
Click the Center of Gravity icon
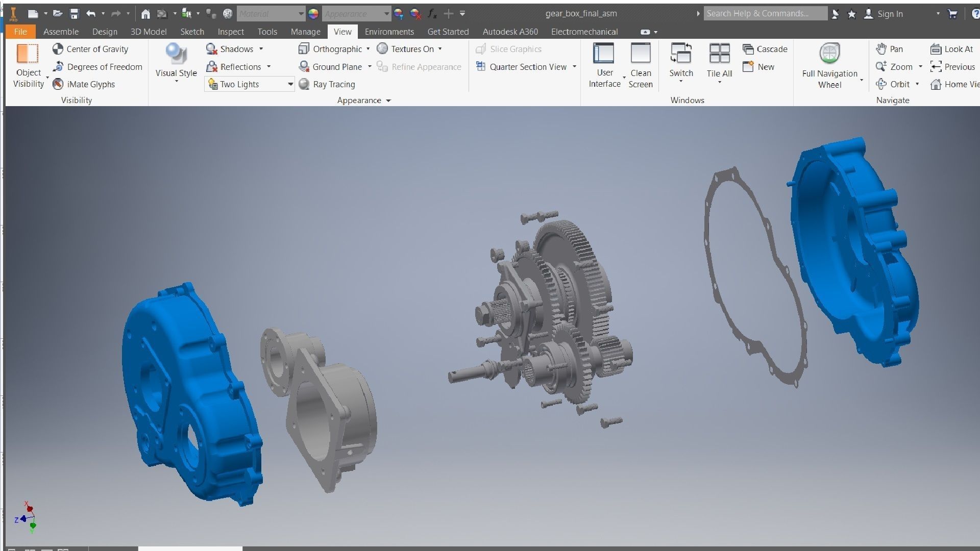pos(58,49)
